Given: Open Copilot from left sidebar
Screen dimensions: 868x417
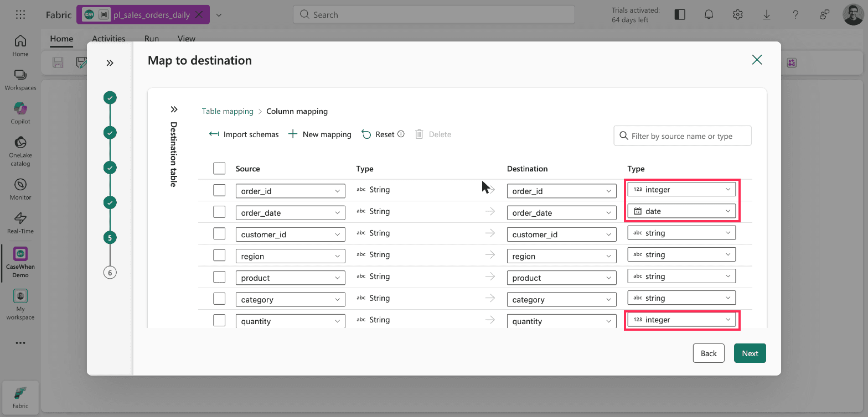Looking at the screenshot, I should point(20,113).
